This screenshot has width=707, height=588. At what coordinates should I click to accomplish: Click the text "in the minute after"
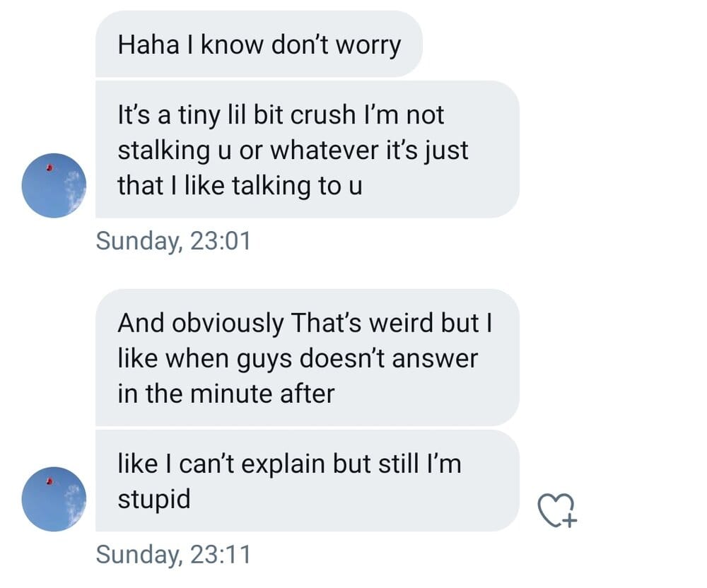(x=226, y=393)
